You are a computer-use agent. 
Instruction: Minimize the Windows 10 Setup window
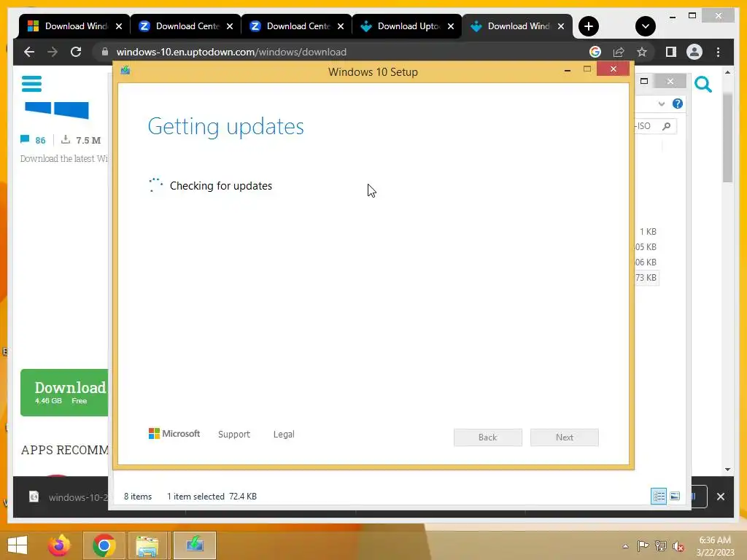coord(568,71)
